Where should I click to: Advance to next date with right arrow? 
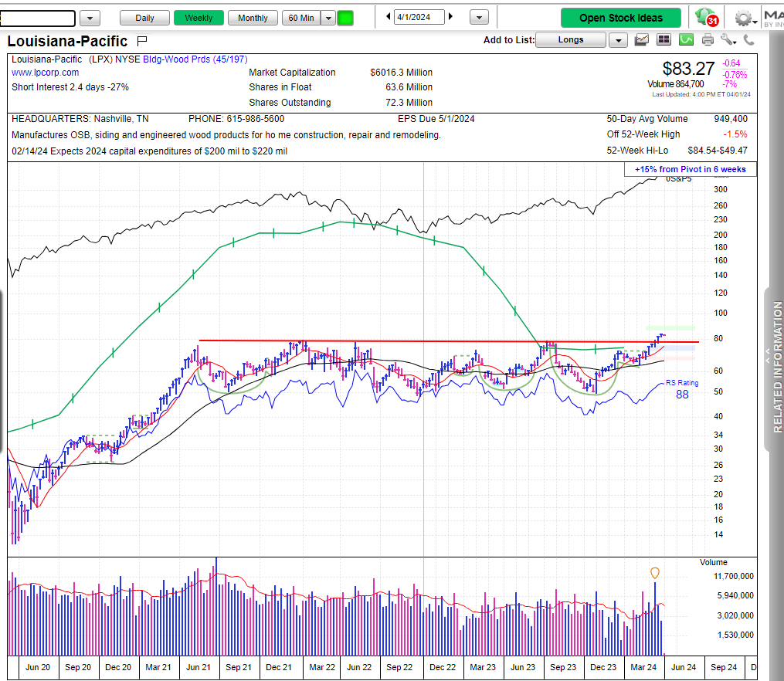pos(450,16)
